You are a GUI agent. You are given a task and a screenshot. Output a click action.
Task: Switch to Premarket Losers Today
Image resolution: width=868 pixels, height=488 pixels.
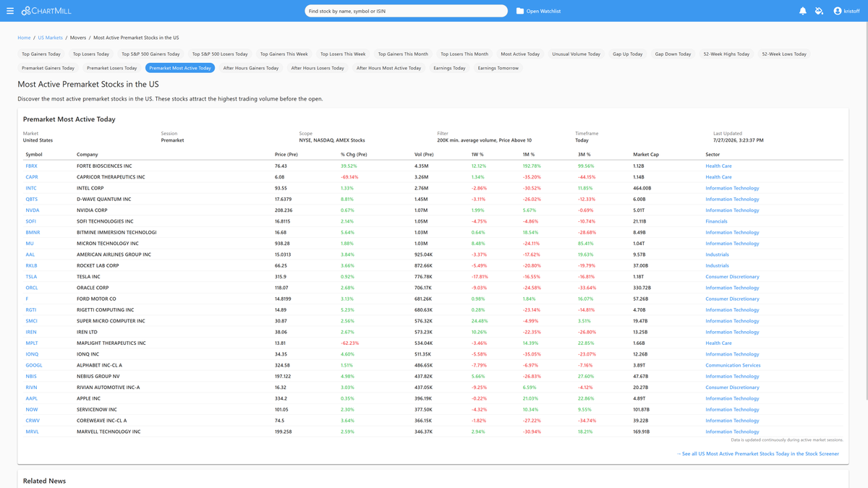(x=112, y=68)
